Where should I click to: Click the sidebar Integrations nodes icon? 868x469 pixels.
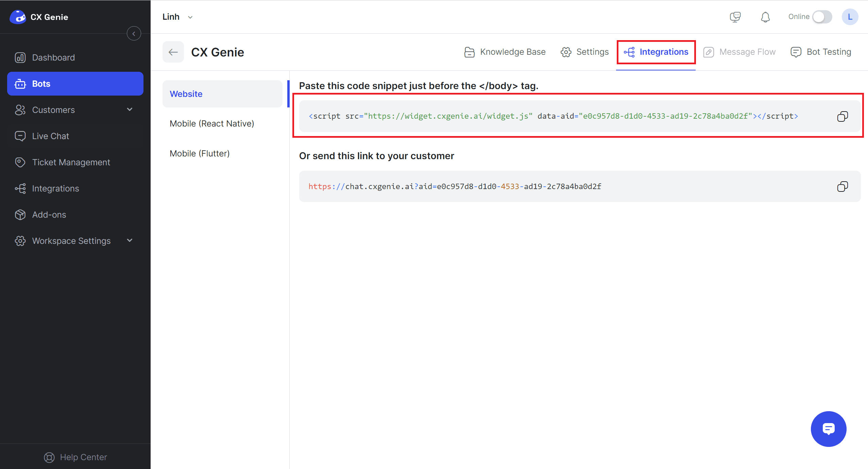click(20, 188)
